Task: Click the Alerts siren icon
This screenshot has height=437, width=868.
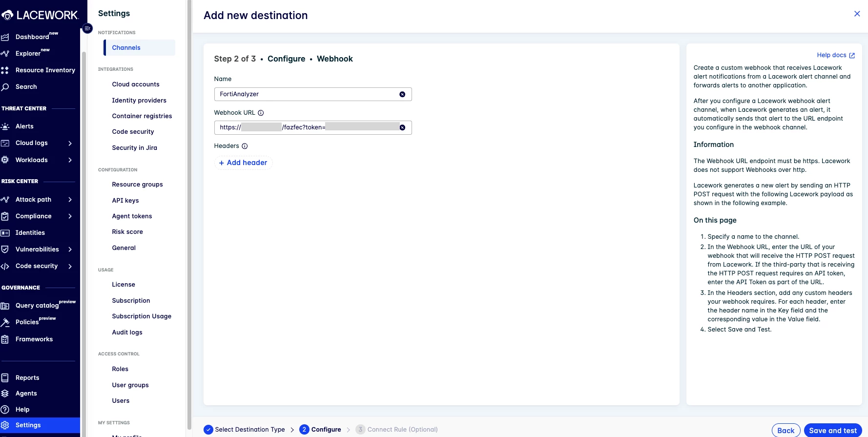Action: tap(5, 126)
